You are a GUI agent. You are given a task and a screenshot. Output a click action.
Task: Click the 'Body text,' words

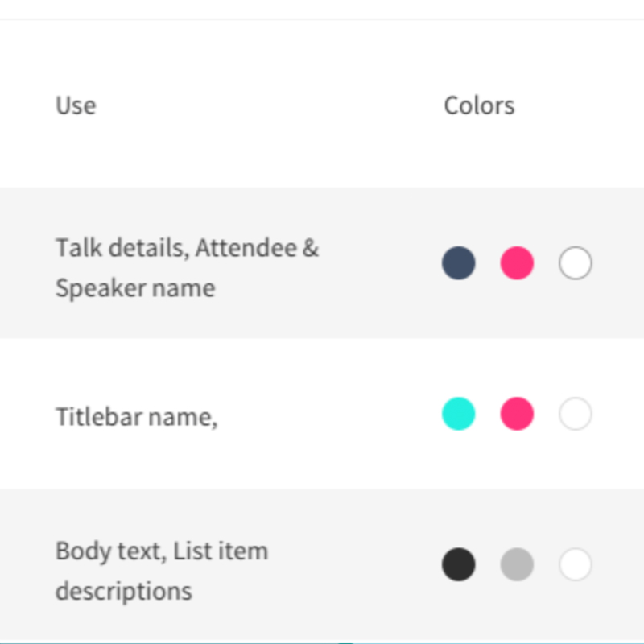click(x=111, y=551)
